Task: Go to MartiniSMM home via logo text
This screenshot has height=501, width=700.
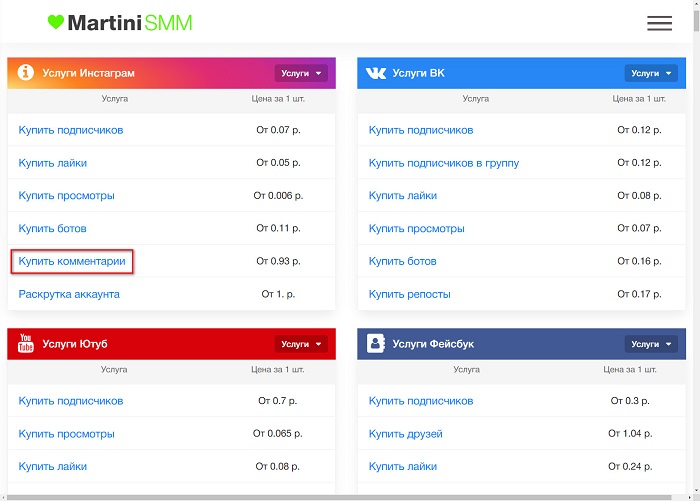Action: click(x=130, y=23)
